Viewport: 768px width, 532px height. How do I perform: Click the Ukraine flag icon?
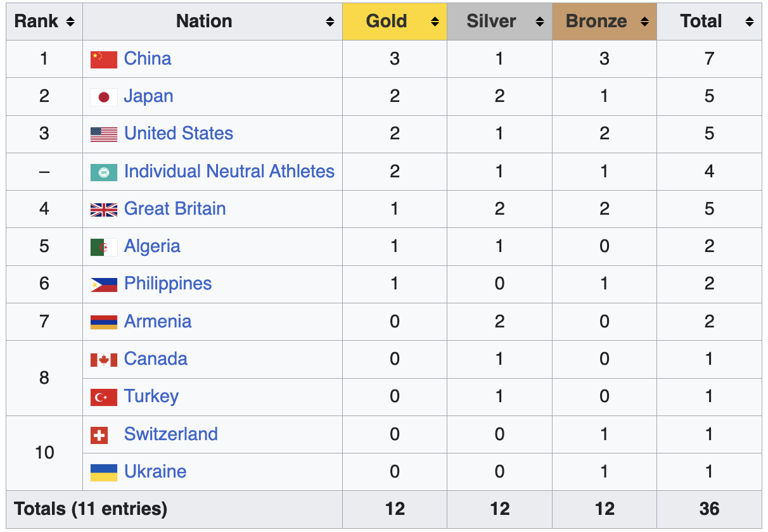pos(104,472)
